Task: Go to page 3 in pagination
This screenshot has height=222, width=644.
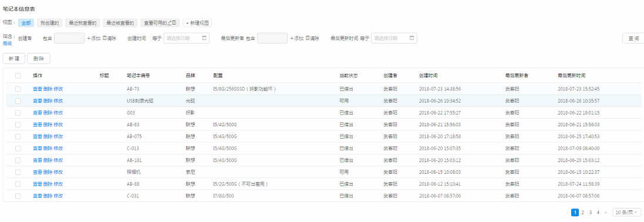Action: tap(590, 212)
